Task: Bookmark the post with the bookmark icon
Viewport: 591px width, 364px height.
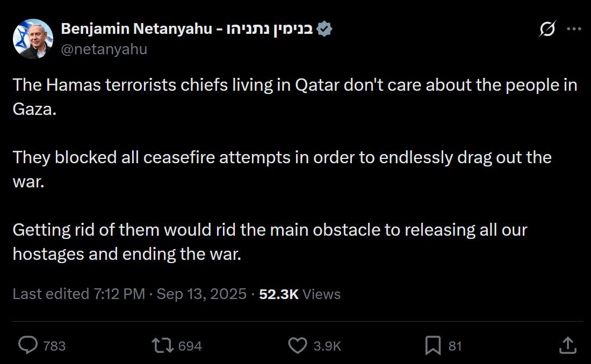Action: [433, 345]
